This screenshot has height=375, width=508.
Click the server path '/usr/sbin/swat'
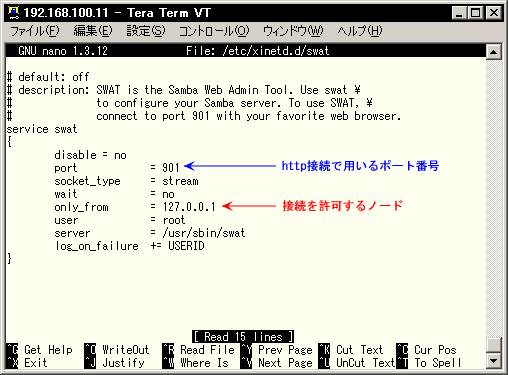204,233
